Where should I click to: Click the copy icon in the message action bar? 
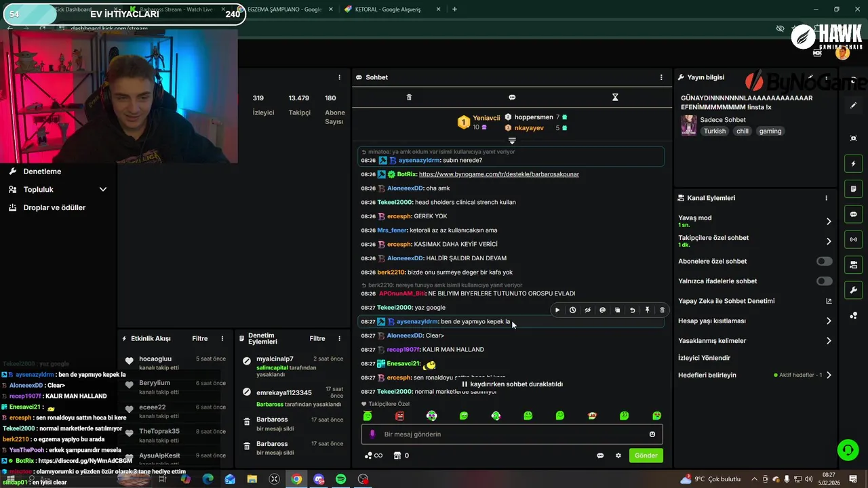coord(617,310)
